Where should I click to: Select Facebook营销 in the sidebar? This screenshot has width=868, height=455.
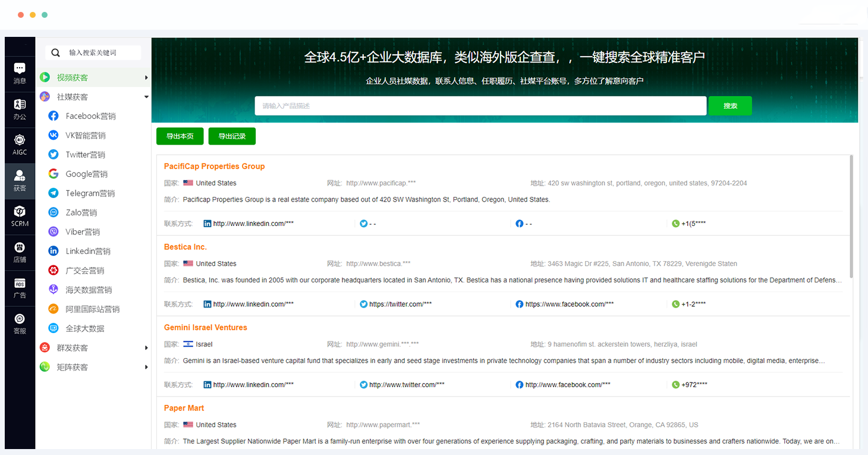[90, 116]
